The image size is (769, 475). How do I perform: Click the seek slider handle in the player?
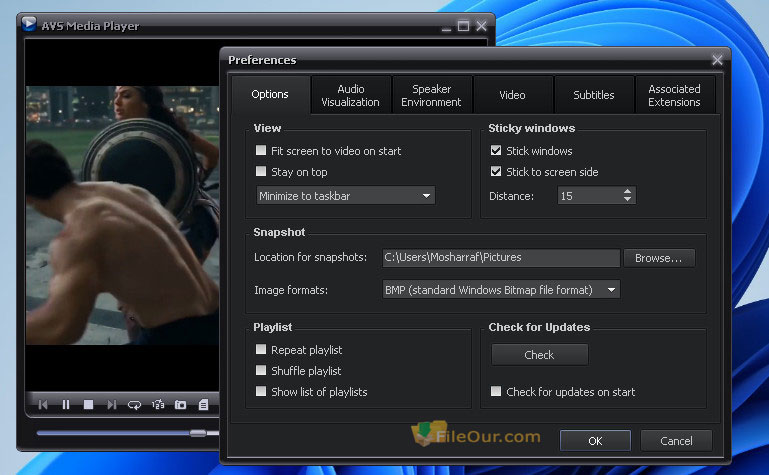pos(198,433)
